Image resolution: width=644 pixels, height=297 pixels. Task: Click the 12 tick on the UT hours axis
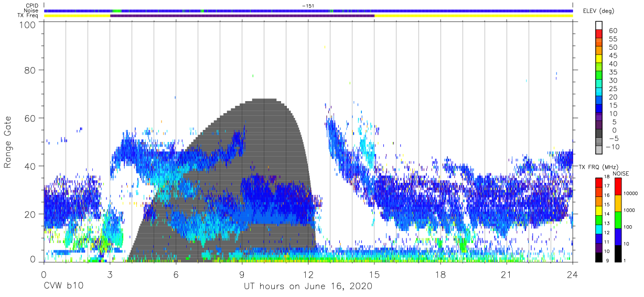(x=308, y=274)
